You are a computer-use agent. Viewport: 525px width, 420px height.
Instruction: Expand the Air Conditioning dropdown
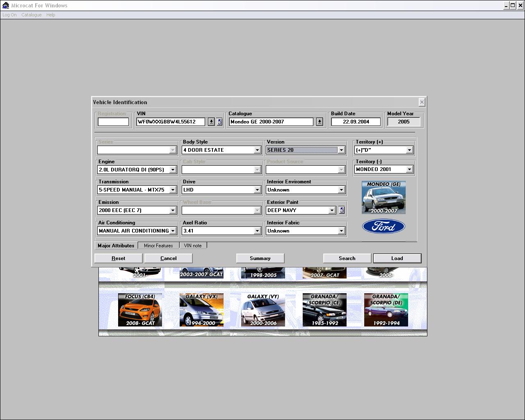point(173,231)
